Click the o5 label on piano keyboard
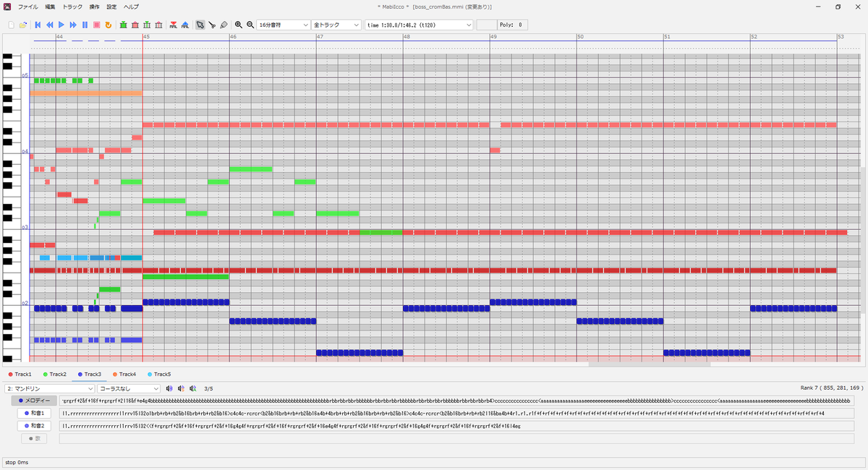The height and width of the screenshot is (470, 868). pos(25,75)
